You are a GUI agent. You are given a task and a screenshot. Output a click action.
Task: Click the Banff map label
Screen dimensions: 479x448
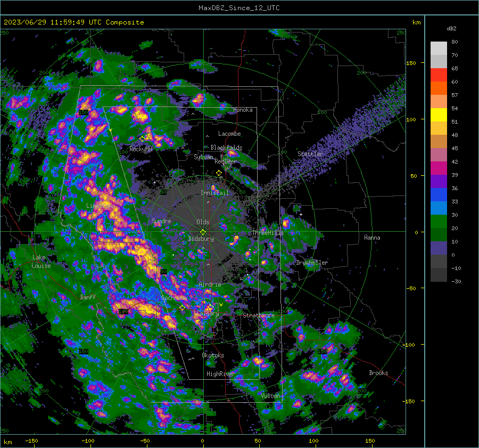88,297
